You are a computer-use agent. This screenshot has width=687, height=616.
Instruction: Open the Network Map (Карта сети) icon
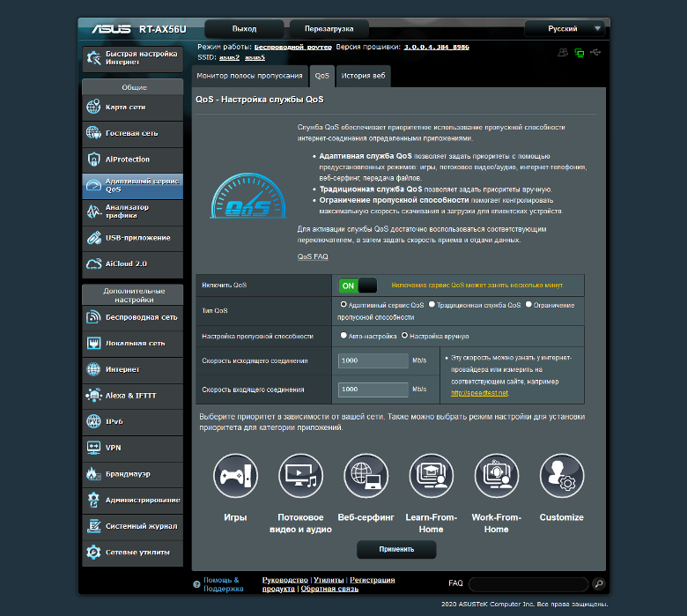pos(93,107)
